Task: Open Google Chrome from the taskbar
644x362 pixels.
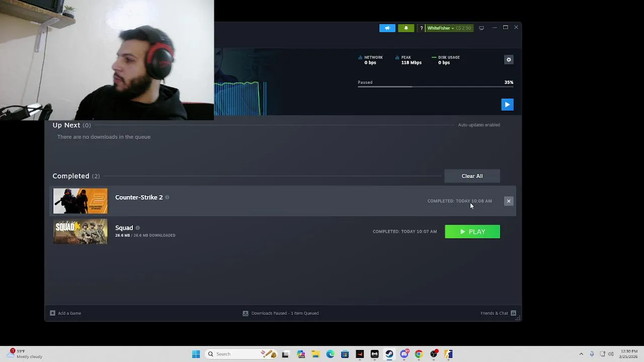Action: point(419,354)
